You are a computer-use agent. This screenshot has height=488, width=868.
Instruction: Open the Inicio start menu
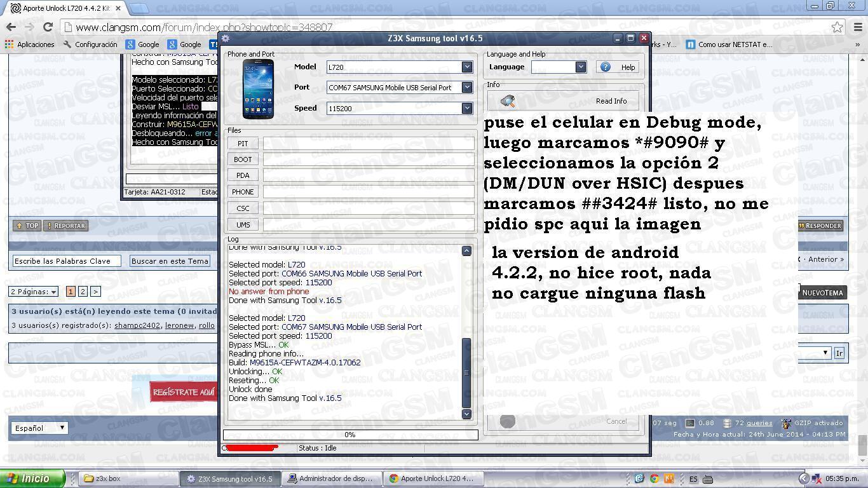(32, 478)
